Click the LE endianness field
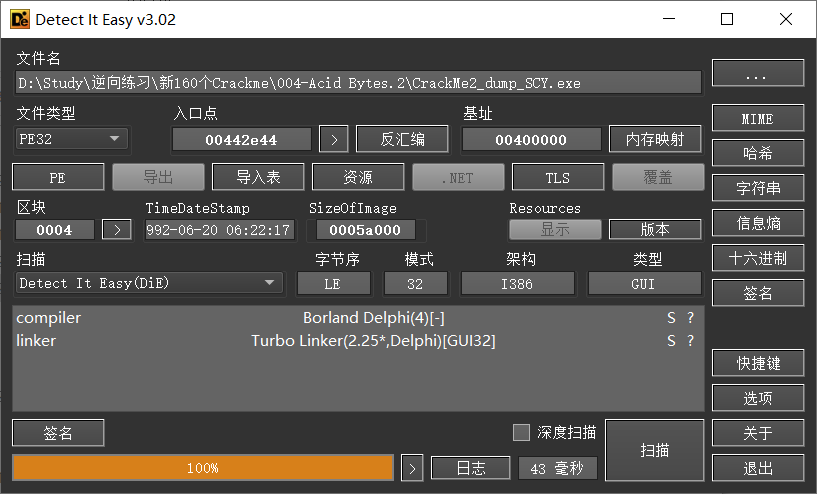 coord(333,283)
